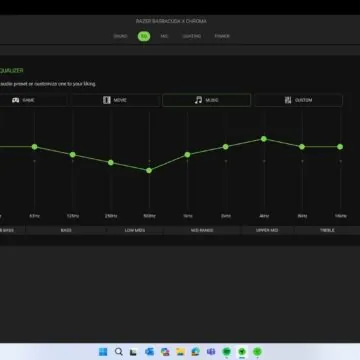Click the 16kHz frequency label
Viewport: 360px width, 360px height.
(x=340, y=216)
